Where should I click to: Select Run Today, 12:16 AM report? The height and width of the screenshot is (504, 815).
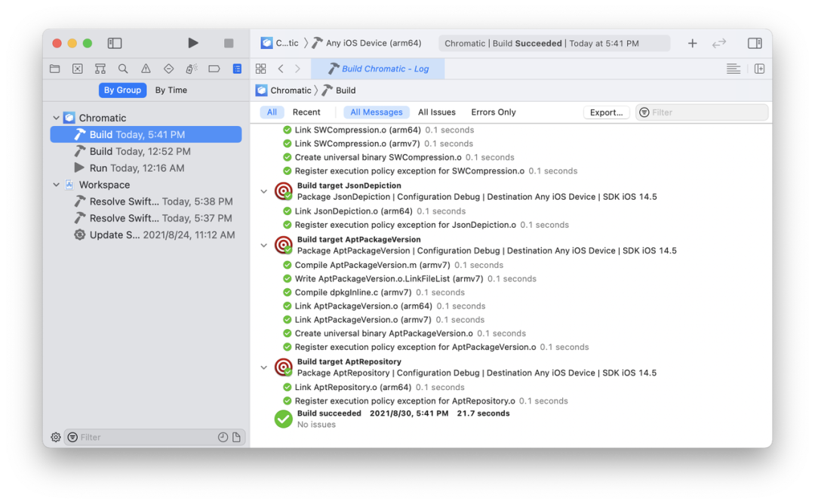(x=146, y=167)
